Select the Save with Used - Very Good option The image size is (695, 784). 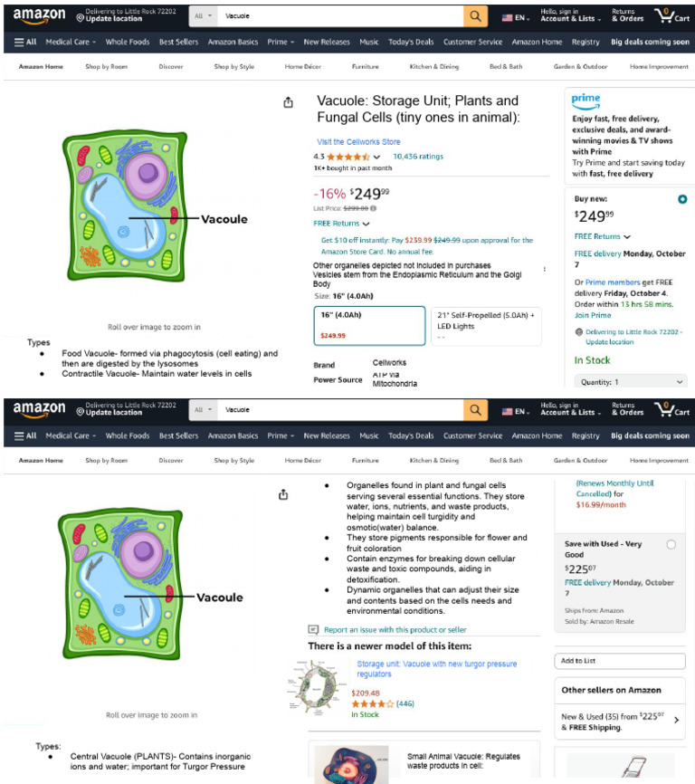pos(671,544)
